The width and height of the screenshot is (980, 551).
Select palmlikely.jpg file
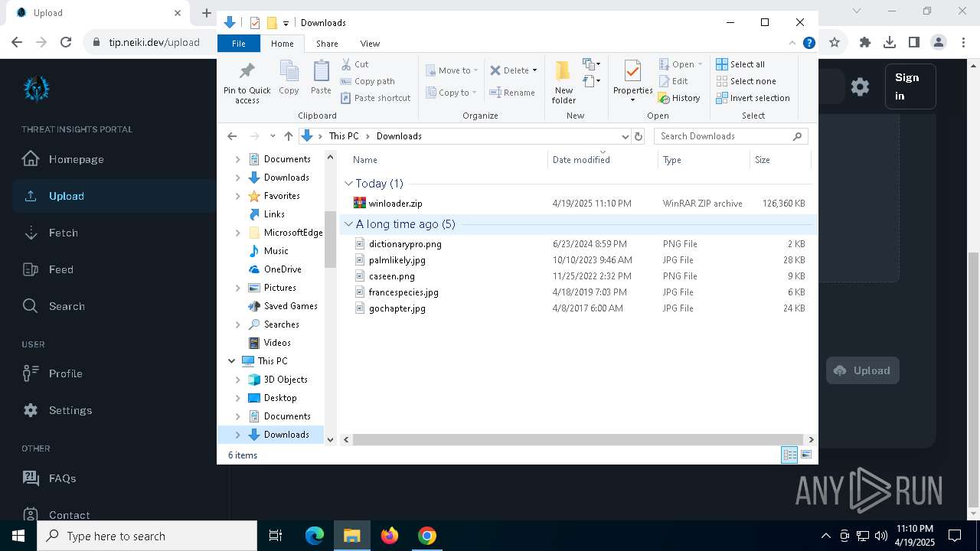pos(397,260)
